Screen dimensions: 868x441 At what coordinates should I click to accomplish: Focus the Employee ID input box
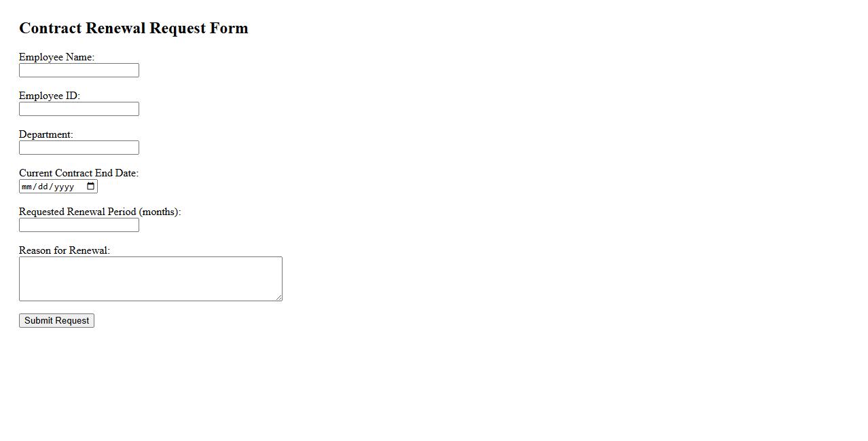click(x=79, y=109)
